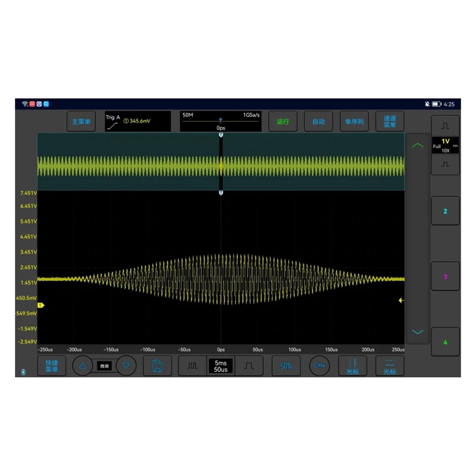The height and width of the screenshot is (476, 476).
Task: Open the 通道菜单 channel menu
Action: 390,121
